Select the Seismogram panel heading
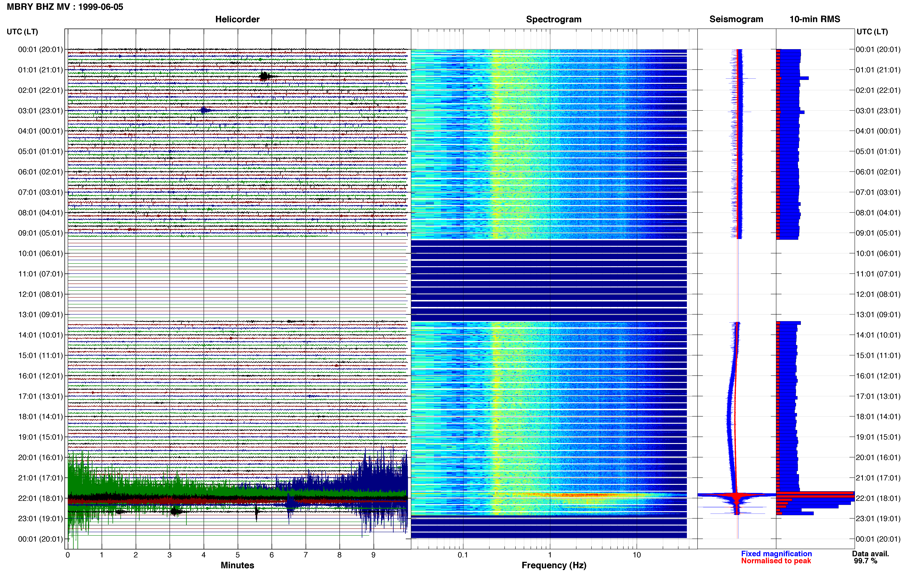This screenshot has width=924, height=578. pyautogui.click(x=736, y=19)
